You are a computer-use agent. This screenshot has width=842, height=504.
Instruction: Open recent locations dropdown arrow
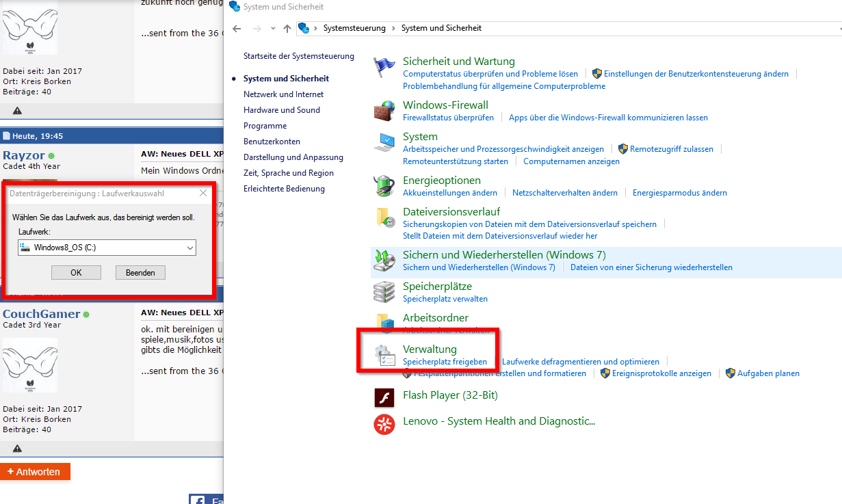[x=273, y=29]
